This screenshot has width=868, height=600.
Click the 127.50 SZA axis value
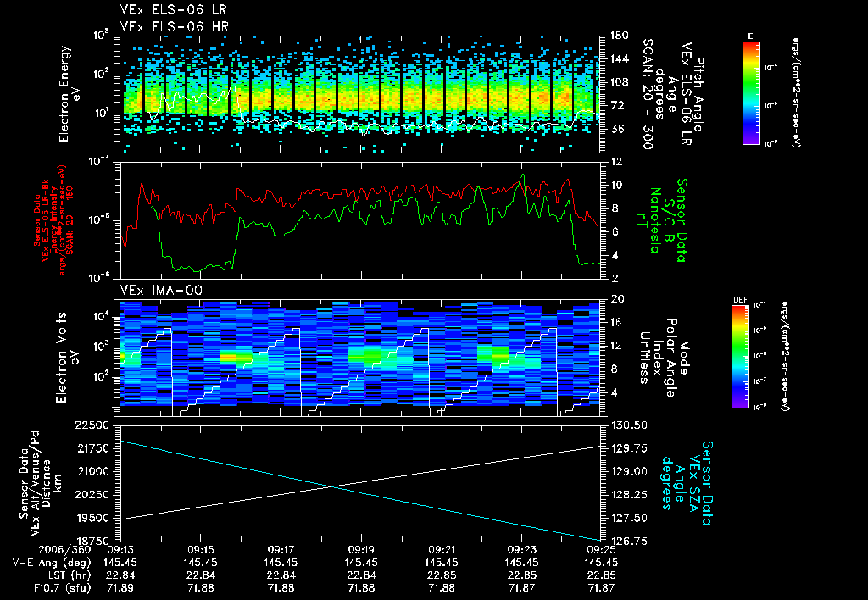628,518
